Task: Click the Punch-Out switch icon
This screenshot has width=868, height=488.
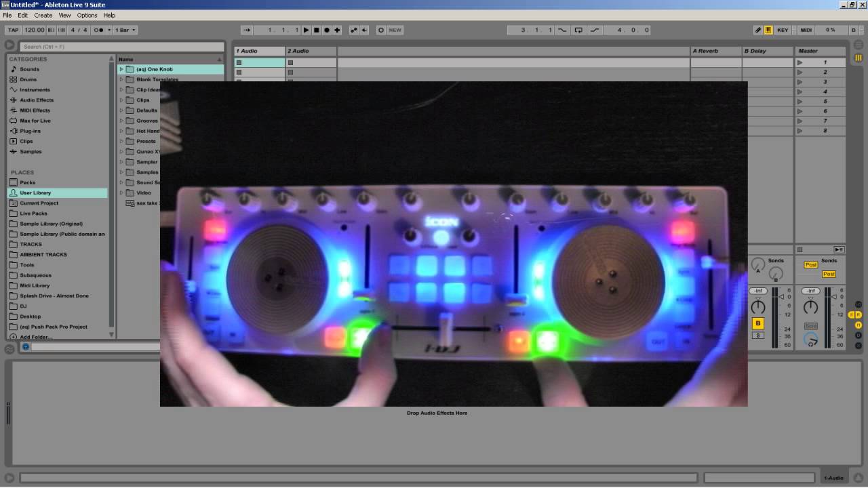Action: 595,30
